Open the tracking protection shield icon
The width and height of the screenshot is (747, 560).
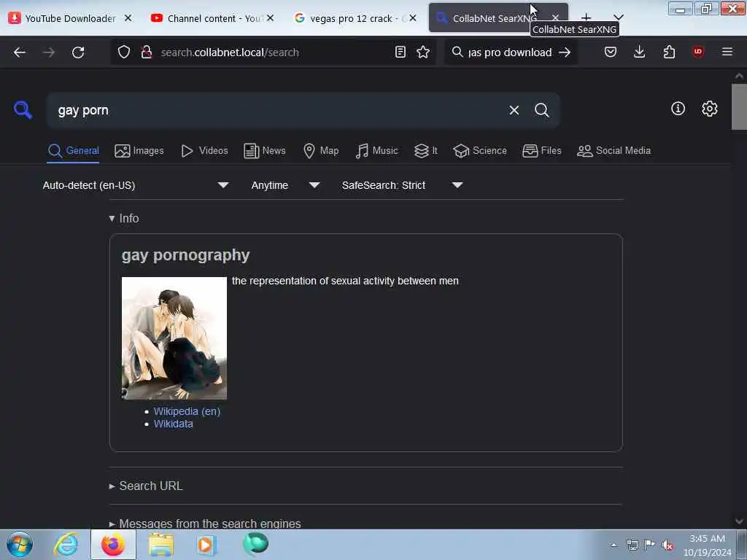(x=124, y=52)
